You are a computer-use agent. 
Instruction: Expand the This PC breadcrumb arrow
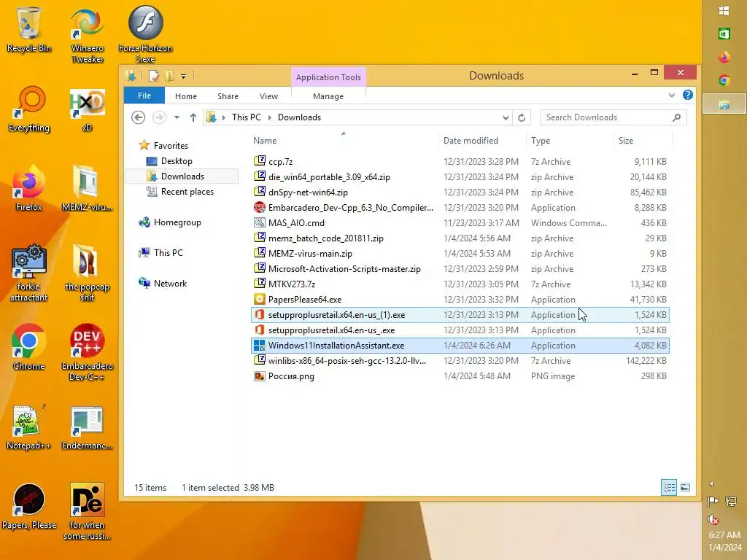point(269,117)
